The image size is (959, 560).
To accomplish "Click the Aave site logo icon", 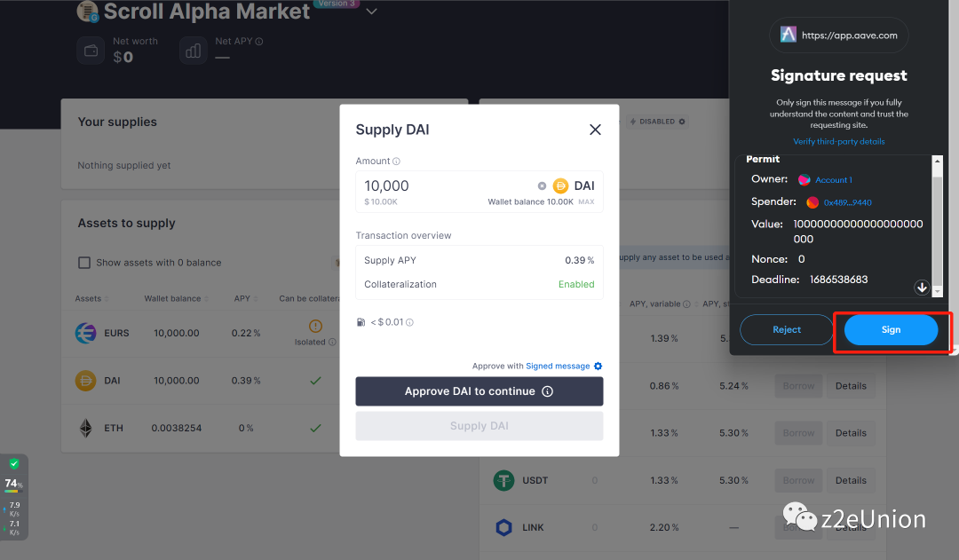I will [x=789, y=35].
